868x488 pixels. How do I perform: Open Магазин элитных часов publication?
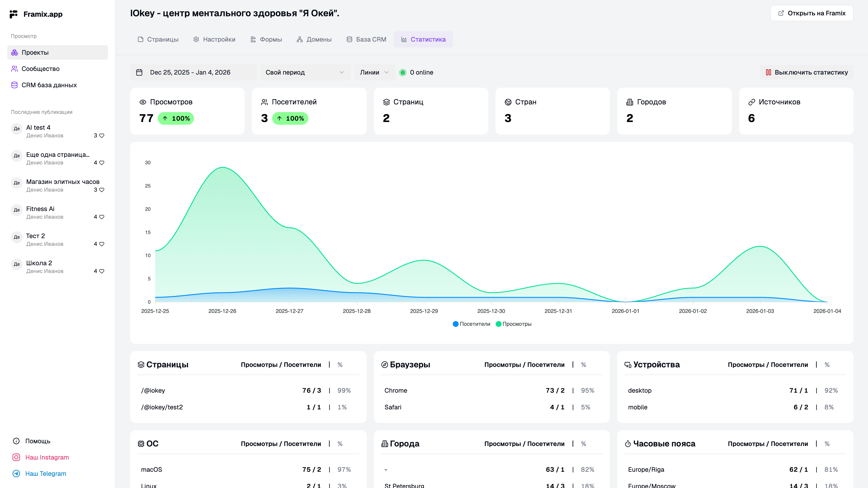point(63,182)
